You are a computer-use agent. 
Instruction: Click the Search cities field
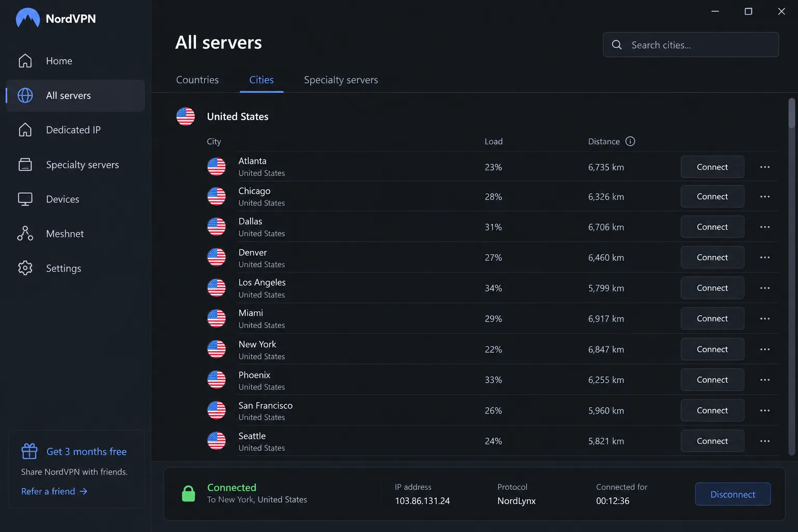click(x=690, y=45)
